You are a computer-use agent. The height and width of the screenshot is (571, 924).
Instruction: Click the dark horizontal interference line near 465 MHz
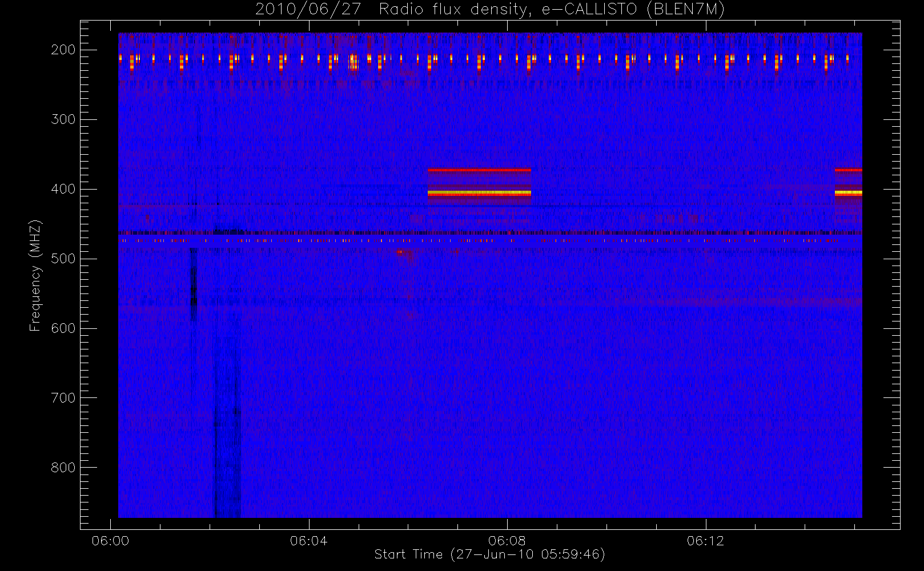[x=490, y=232]
